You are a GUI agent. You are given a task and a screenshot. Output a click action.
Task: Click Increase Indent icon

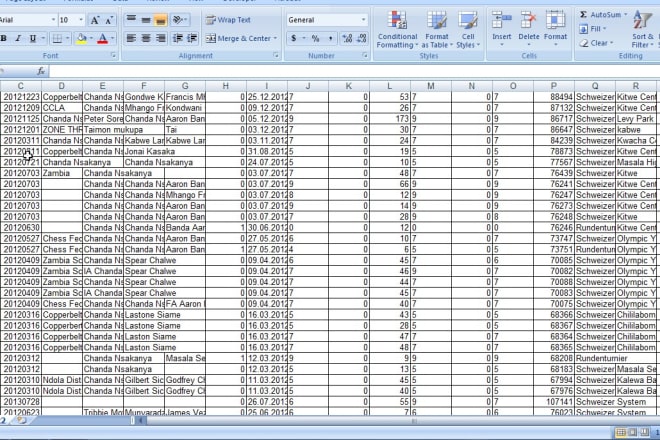pos(192,39)
